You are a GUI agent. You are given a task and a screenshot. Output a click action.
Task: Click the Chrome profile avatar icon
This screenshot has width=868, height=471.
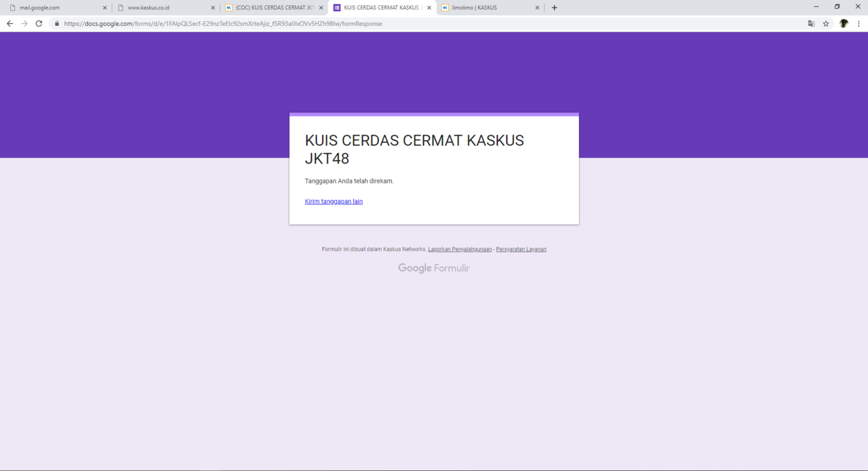[843, 23]
